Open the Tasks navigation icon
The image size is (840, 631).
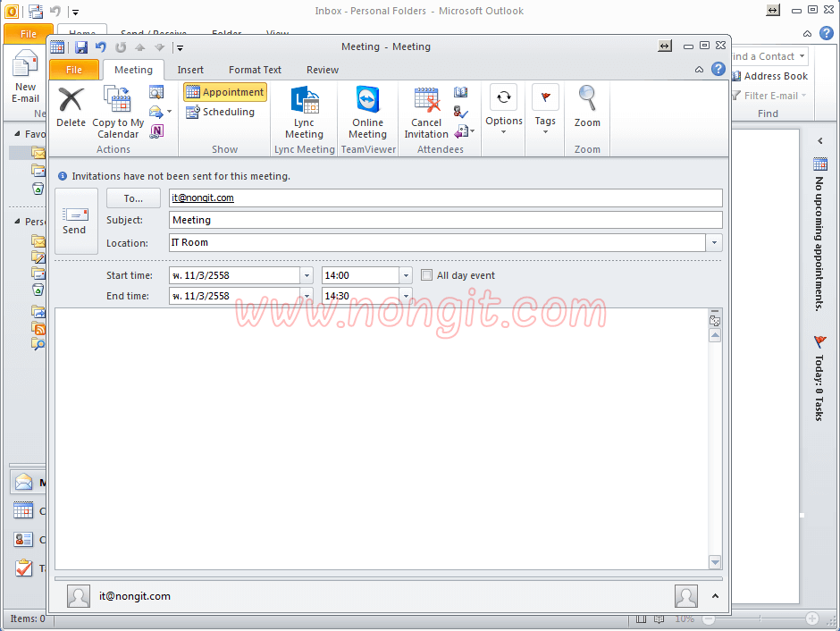(x=23, y=568)
